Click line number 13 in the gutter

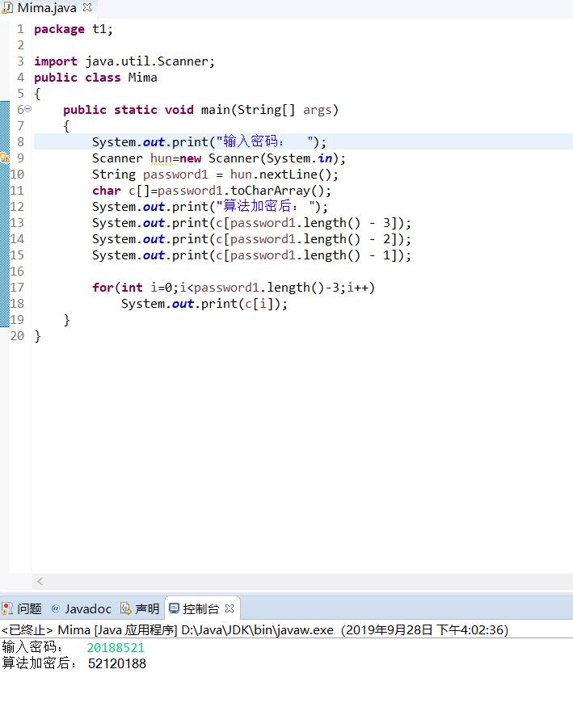[17, 223]
